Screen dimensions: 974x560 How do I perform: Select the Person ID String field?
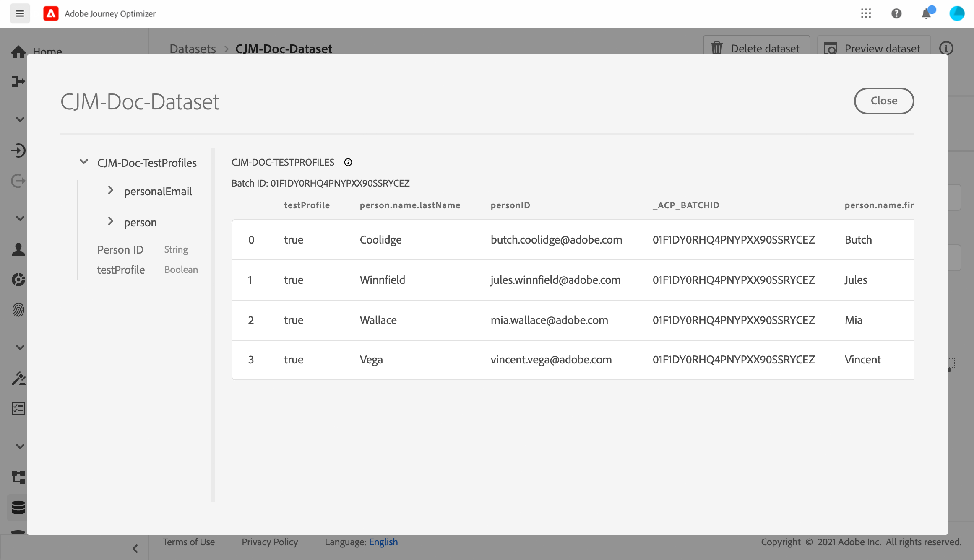(x=120, y=249)
